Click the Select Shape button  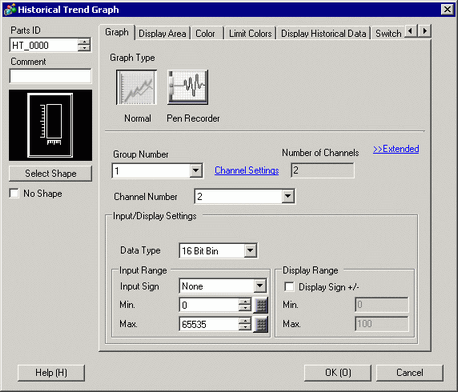click(x=50, y=173)
